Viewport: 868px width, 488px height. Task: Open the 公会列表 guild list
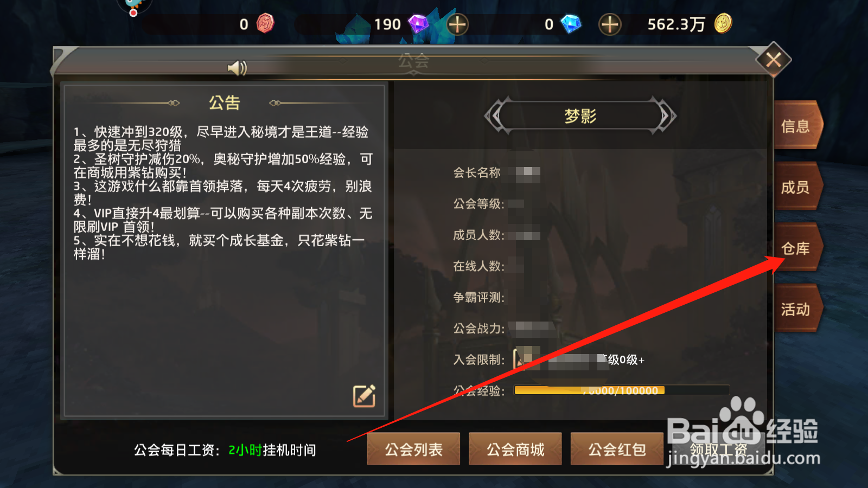click(x=413, y=450)
